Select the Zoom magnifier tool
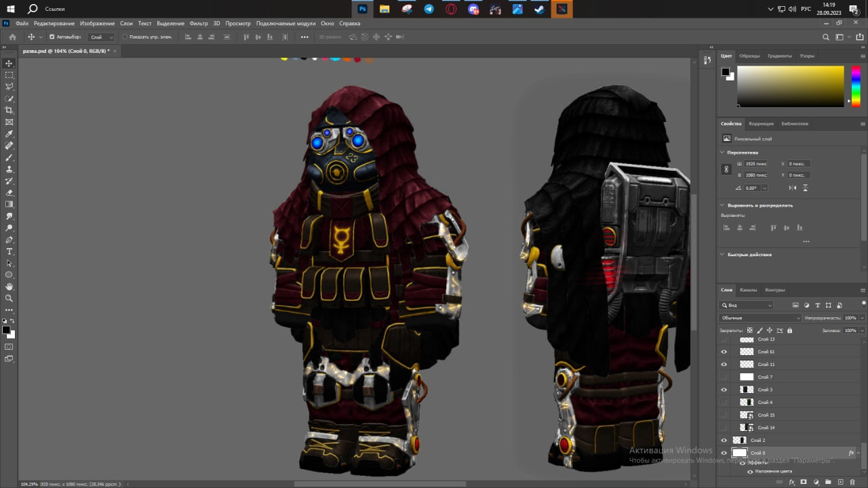This screenshot has width=868, height=488. tap(9, 298)
